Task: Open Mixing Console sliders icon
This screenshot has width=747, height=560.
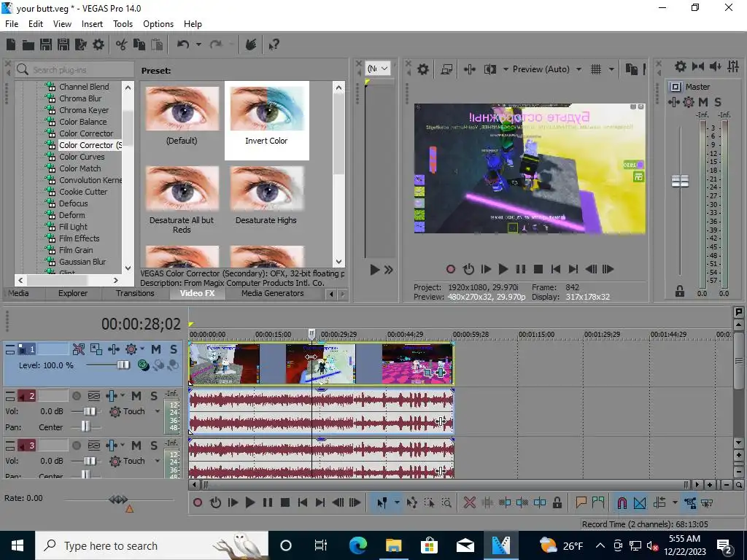Action: tap(733, 66)
